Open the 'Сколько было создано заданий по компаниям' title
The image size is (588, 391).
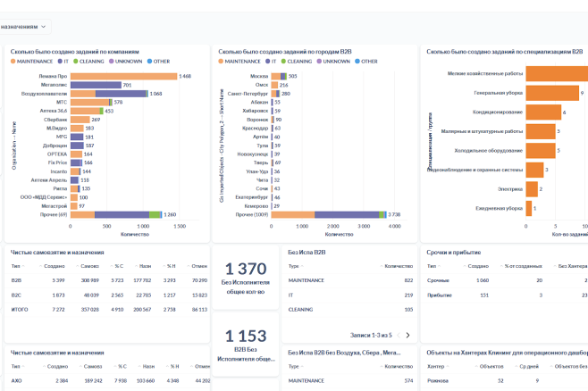click(75, 52)
